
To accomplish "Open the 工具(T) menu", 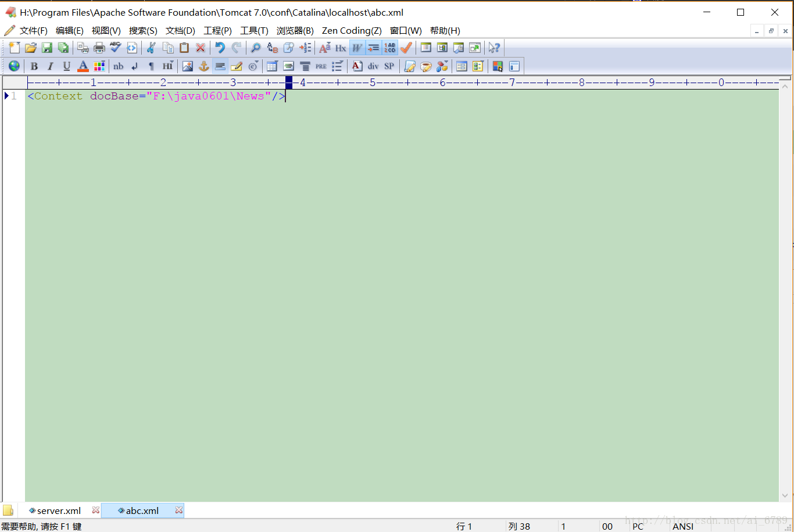I will click(254, 31).
